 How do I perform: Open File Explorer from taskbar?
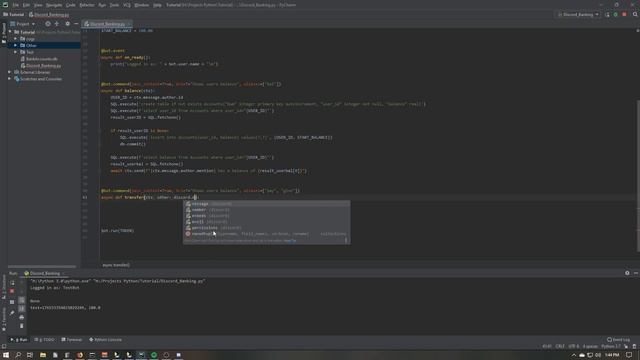pyautogui.click(x=42, y=355)
